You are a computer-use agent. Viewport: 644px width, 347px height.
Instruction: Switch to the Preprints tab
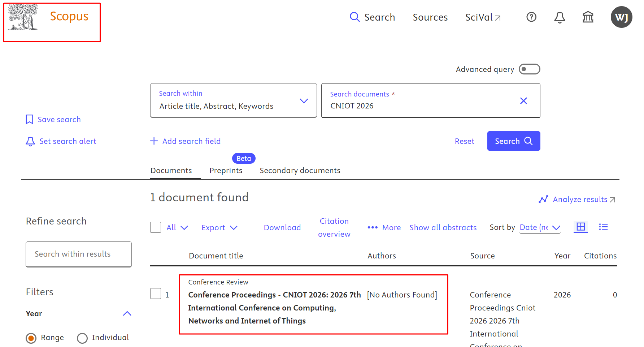tap(226, 171)
